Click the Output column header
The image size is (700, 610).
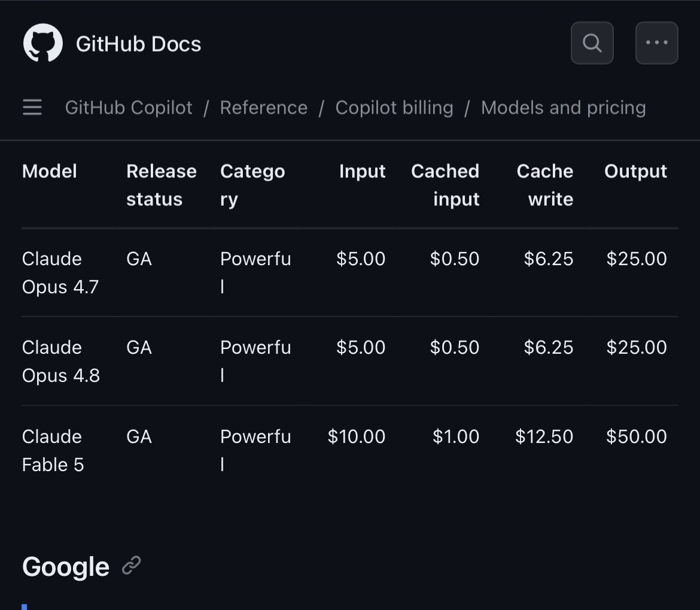(x=636, y=171)
